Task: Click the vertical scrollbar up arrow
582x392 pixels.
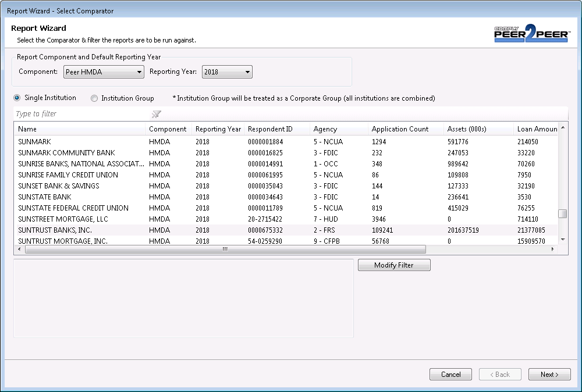Action: coord(563,127)
